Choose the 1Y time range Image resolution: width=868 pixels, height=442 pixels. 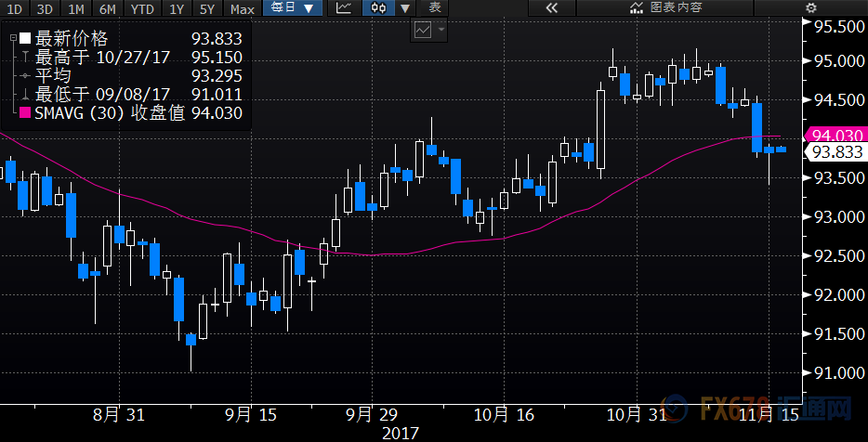178,8
